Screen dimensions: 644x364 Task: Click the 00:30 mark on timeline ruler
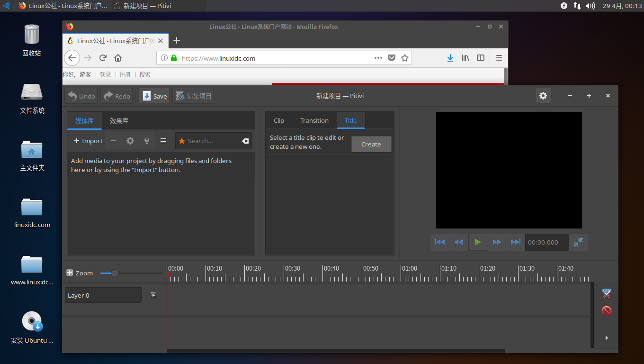click(x=292, y=268)
